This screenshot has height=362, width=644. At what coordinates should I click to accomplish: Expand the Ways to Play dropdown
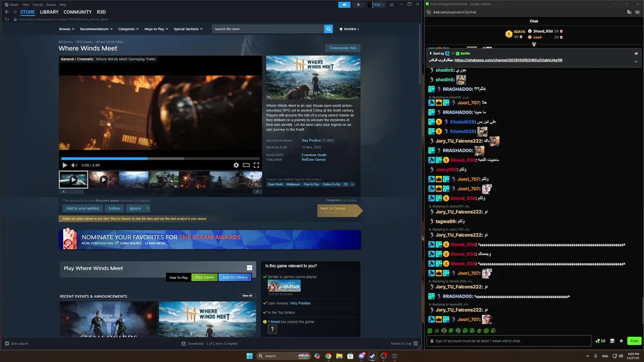(156, 29)
